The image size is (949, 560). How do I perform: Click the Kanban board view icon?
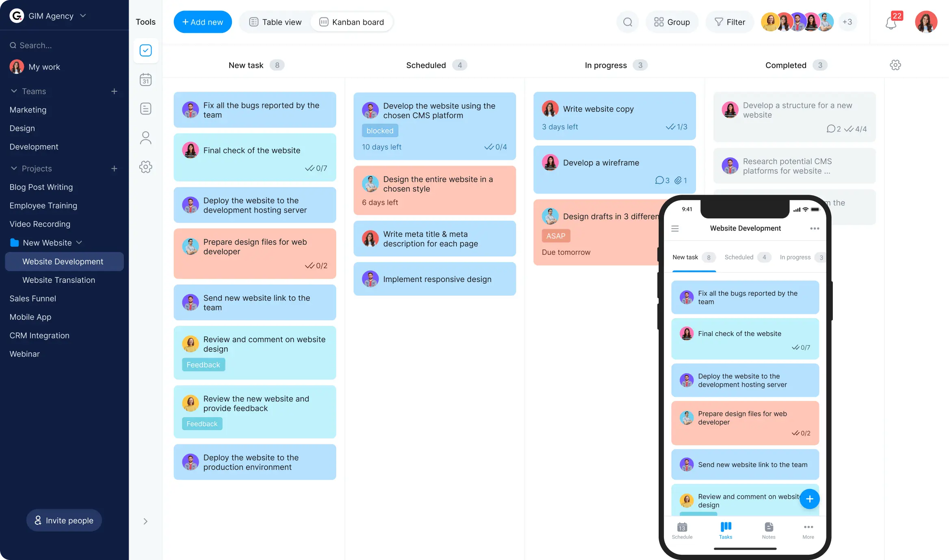click(x=324, y=22)
